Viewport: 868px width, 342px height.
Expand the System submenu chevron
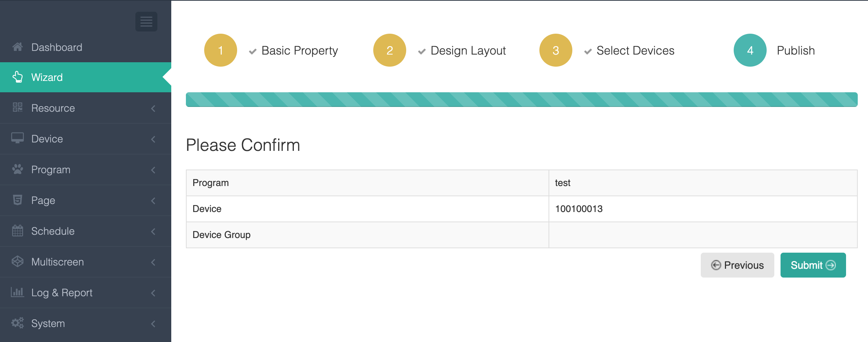coord(153,324)
